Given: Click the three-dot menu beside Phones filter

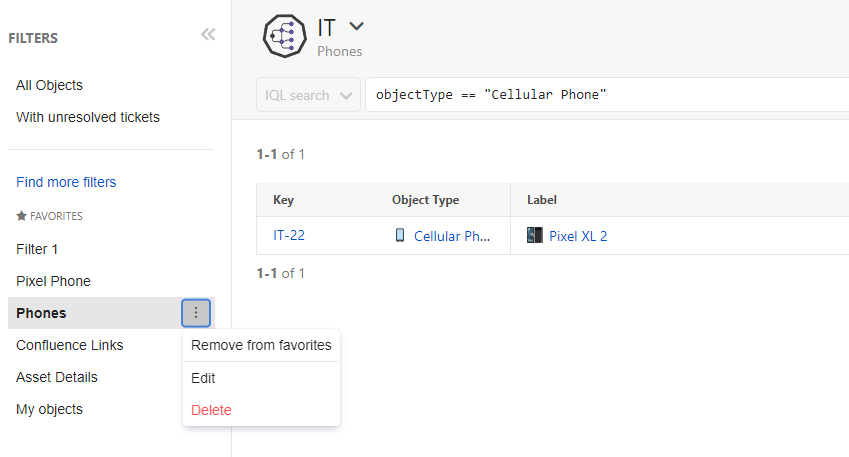Looking at the screenshot, I should 196,313.
